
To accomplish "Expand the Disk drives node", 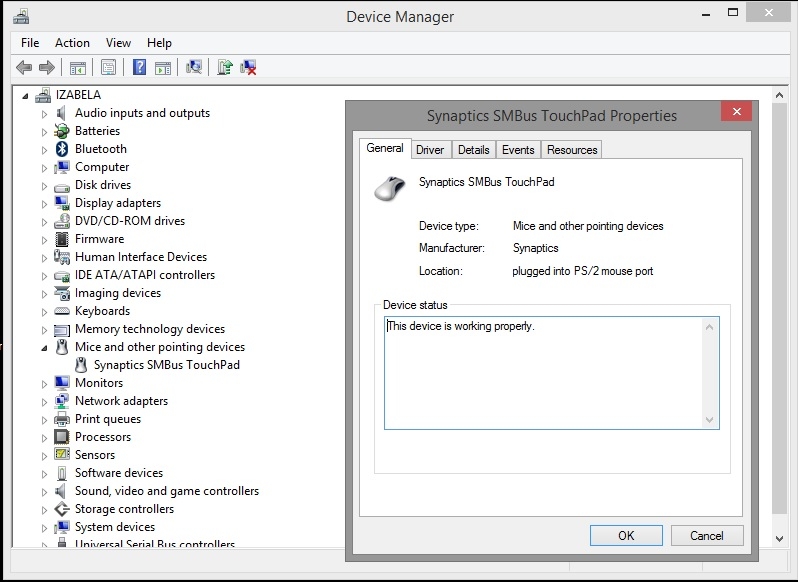I will point(44,186).
